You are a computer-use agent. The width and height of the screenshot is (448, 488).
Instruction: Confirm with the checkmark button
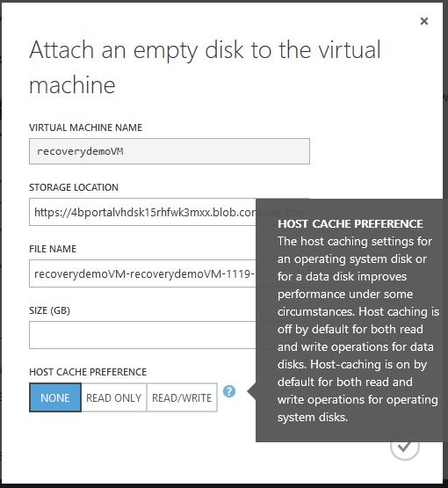405,447
